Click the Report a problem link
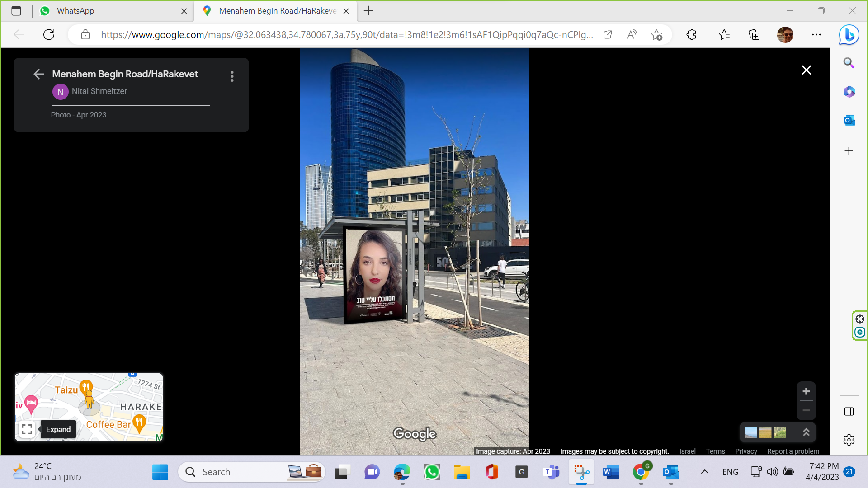The image size is (868, 488). [793, 451]
